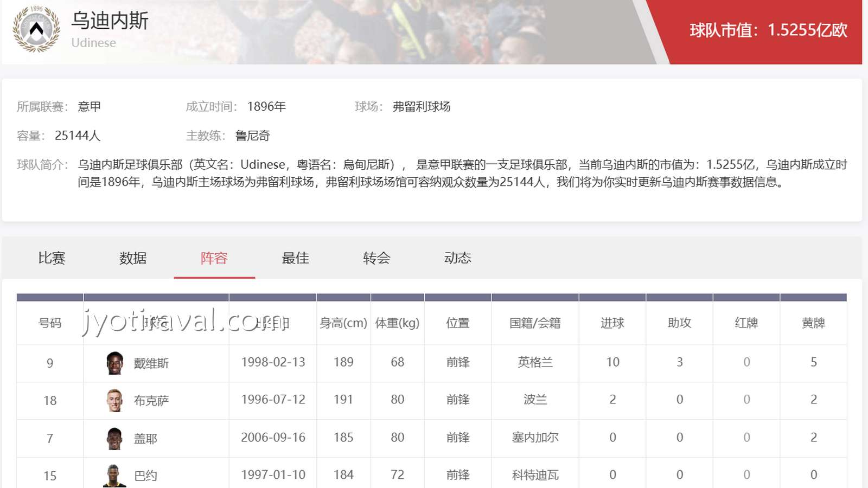
Task: Click the Udinese club crest logo
Action: tap(36, 29)
